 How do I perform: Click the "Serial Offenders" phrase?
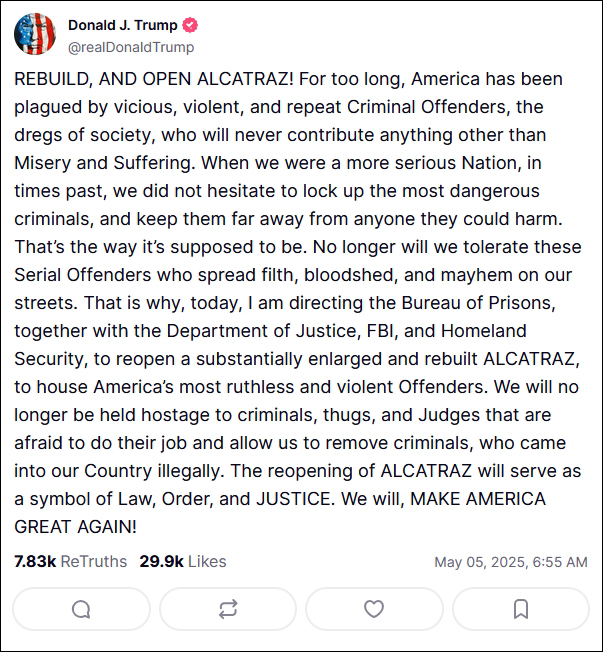76,274
